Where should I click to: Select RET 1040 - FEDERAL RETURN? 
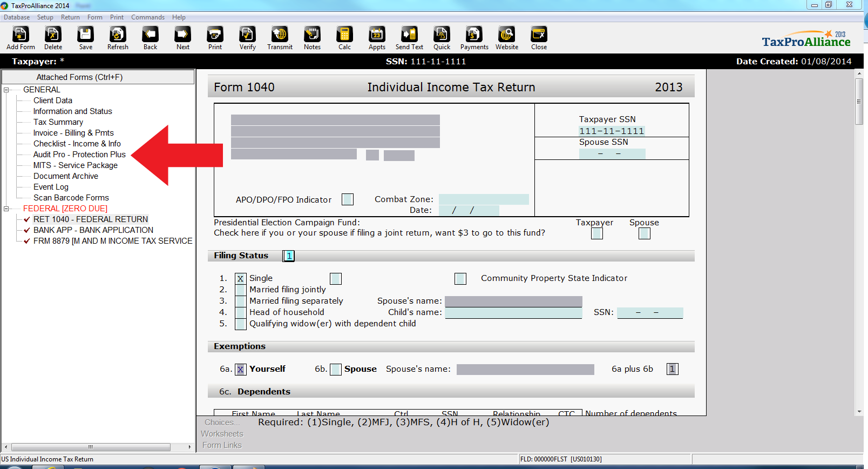click(x=91, y=219)
